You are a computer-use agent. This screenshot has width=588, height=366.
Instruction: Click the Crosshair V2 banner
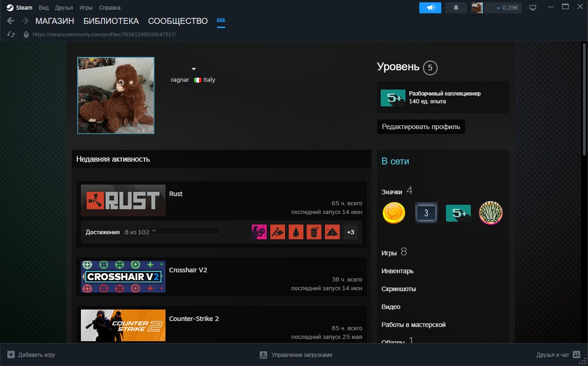click(123, 276)
